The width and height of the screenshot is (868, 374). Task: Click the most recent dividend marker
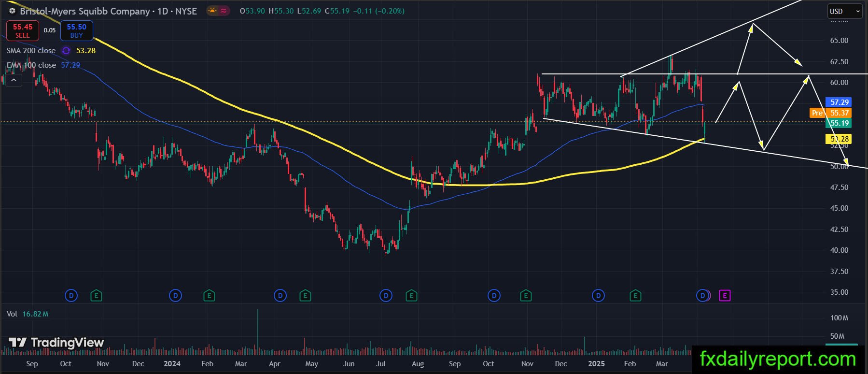coord(702,295)
